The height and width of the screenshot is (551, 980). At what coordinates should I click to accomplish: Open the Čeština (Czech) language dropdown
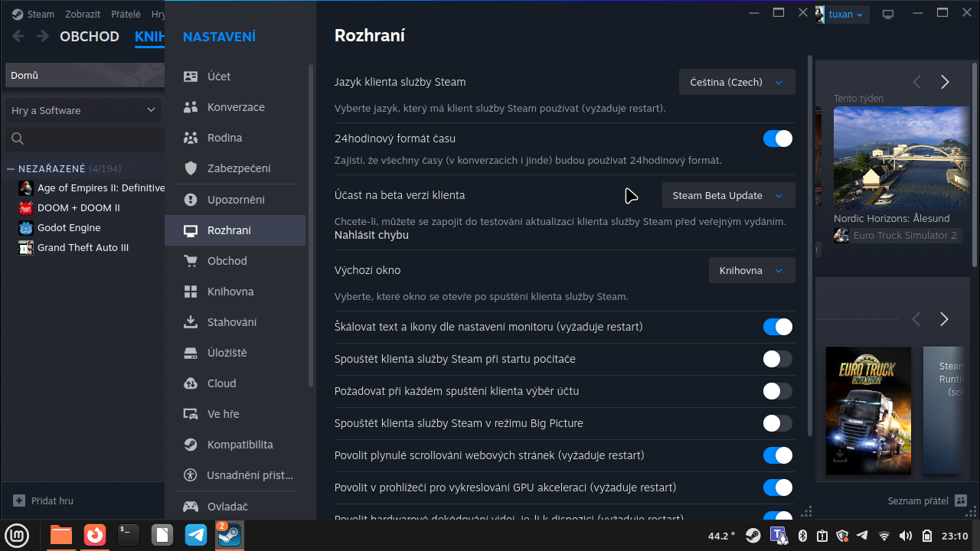(737, 82)
